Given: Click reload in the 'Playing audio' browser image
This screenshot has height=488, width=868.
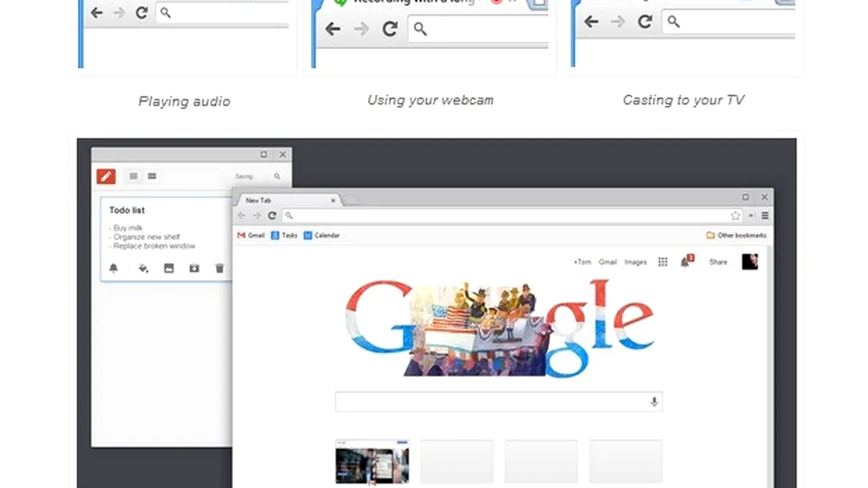Looking at the screenshot, I should point(142,12).
